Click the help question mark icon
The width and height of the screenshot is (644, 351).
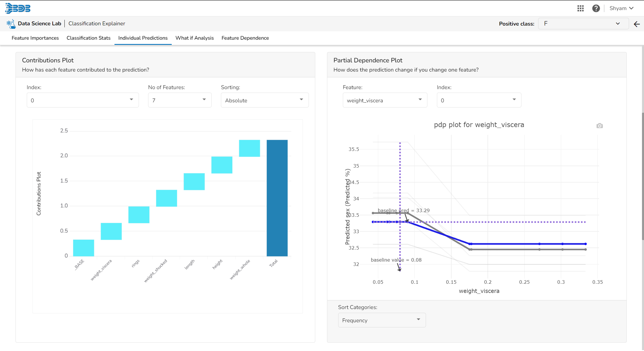(x=596, y=8)
